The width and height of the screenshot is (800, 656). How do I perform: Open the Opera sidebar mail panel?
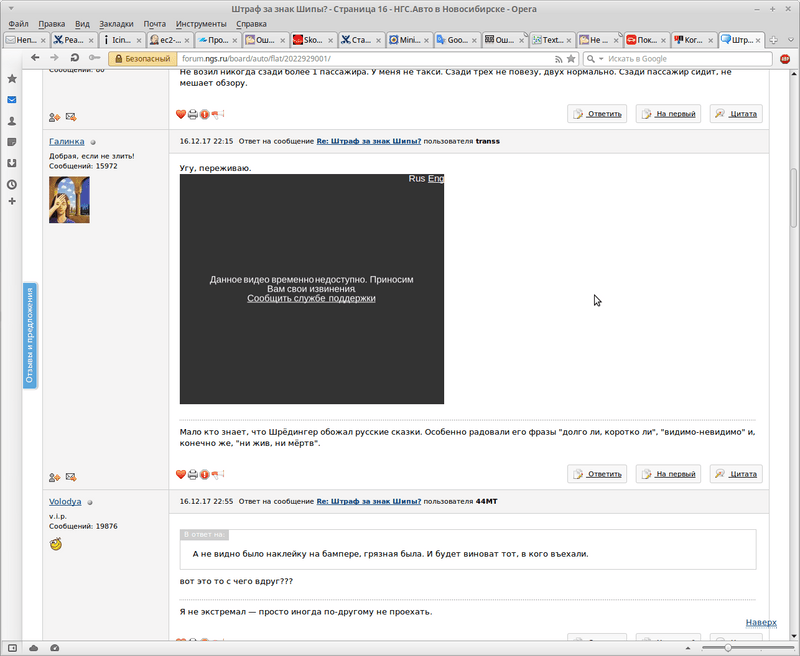12,100
